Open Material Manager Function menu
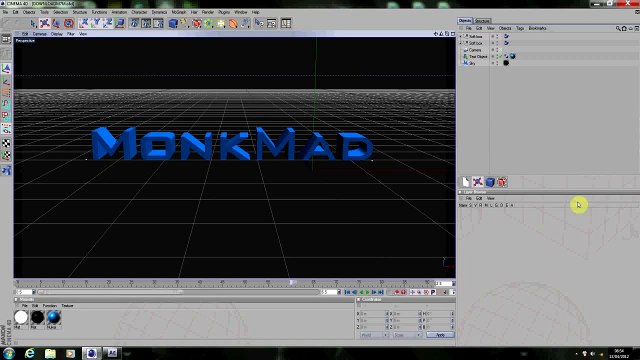This screenshot has height=360, width=640. (50, 306)
